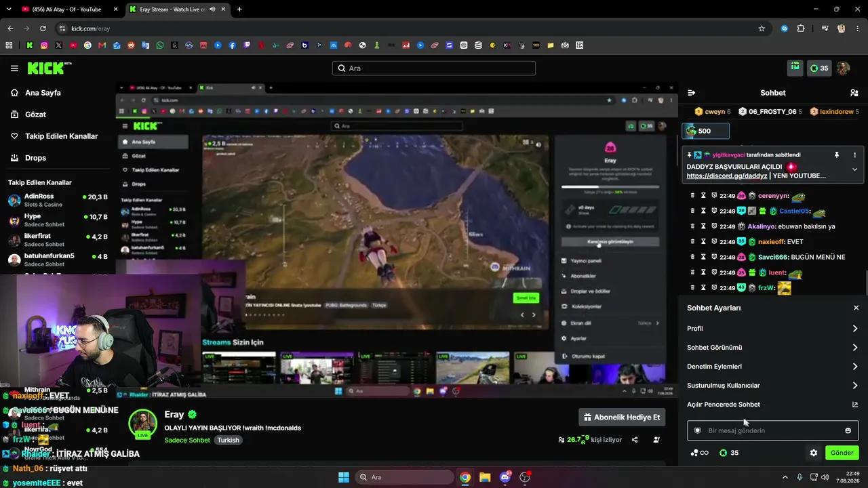The height and width of the screenshot is (488, 868).
Task: Unpin the pinned chat message
Action: pyautogui.click(x=836, y=155)
